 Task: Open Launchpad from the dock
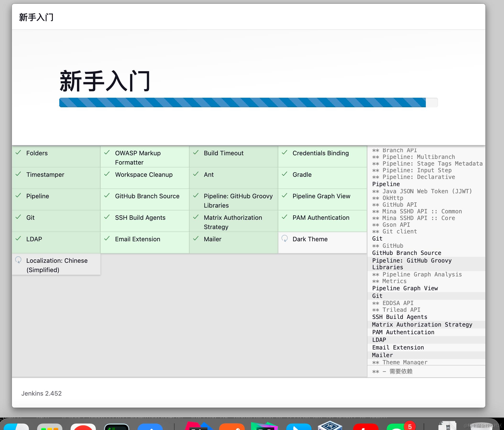(50, 427)
